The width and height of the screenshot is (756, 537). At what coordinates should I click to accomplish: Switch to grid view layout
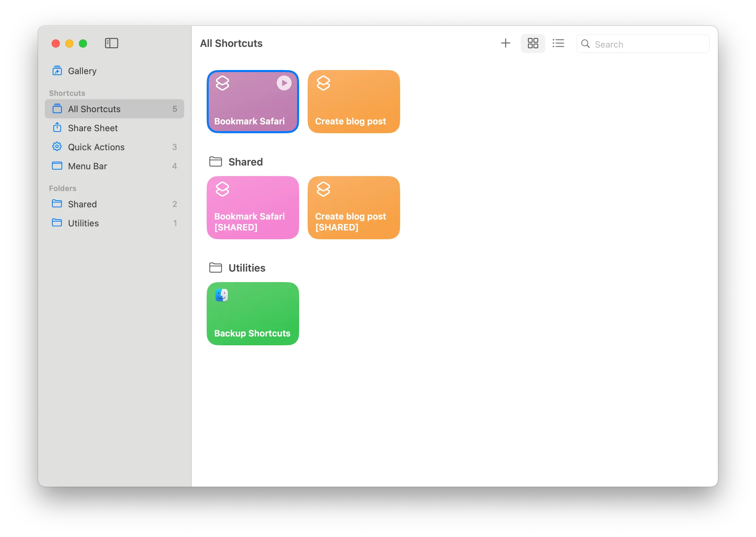tap(533, 43)
